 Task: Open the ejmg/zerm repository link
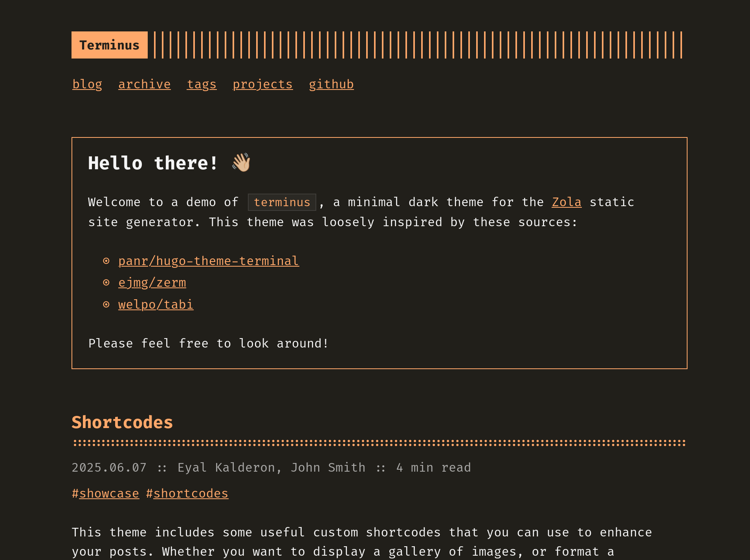(152, 282)
